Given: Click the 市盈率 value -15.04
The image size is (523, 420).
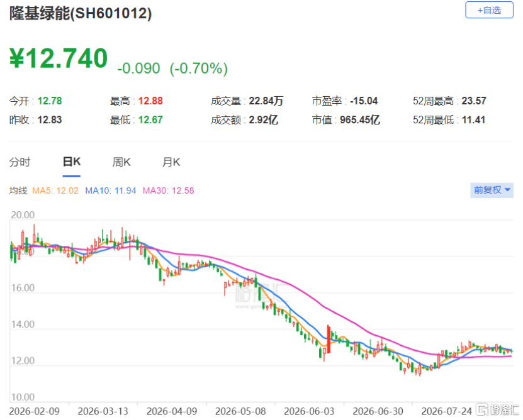Looking at the screenshot, I should click(x=364, y=101).
